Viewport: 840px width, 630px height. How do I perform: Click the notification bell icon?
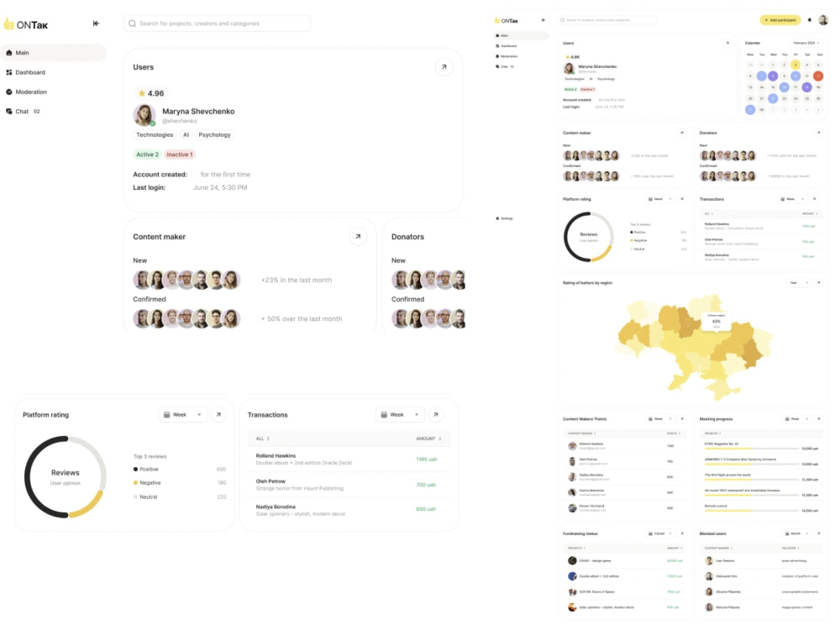click(810, 20)
